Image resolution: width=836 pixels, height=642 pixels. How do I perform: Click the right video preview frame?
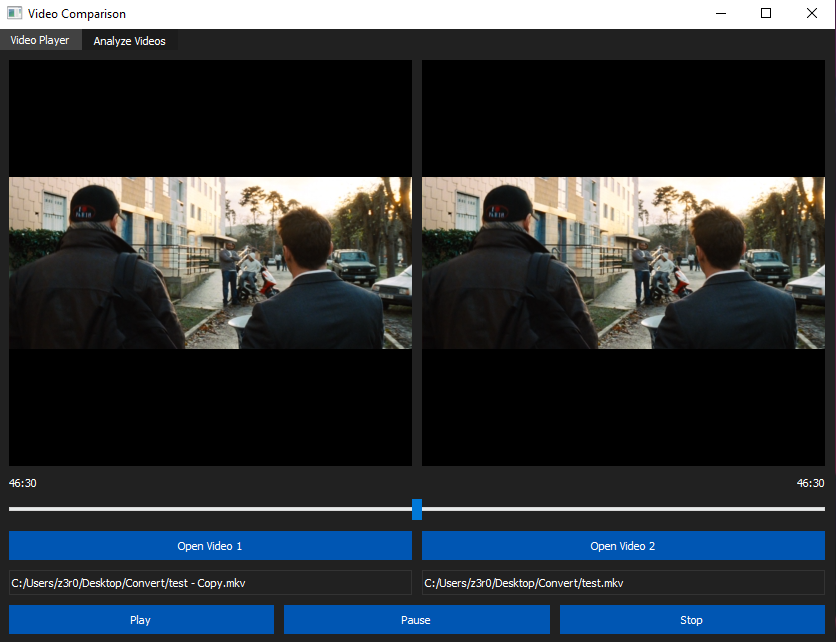click(623, 263)
